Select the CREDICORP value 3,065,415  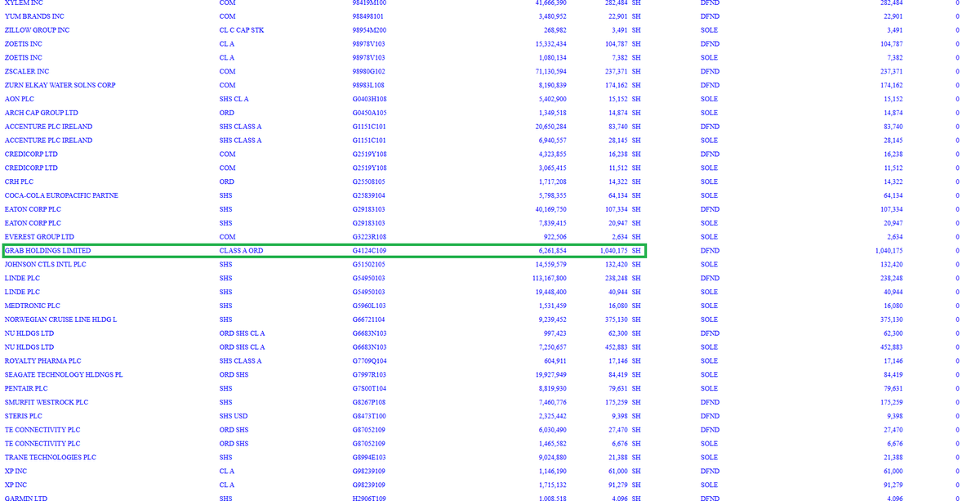coord(553,168)
